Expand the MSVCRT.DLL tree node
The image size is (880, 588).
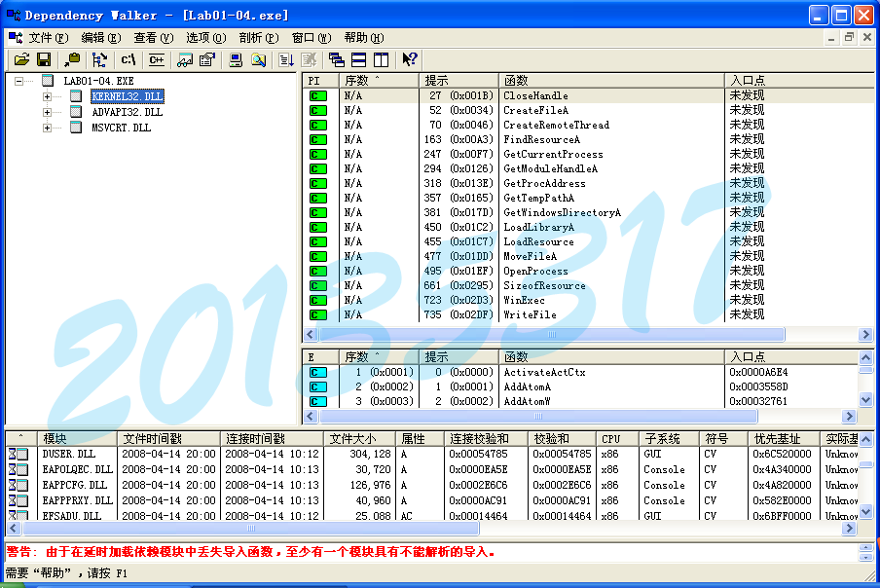coord(47,128)
